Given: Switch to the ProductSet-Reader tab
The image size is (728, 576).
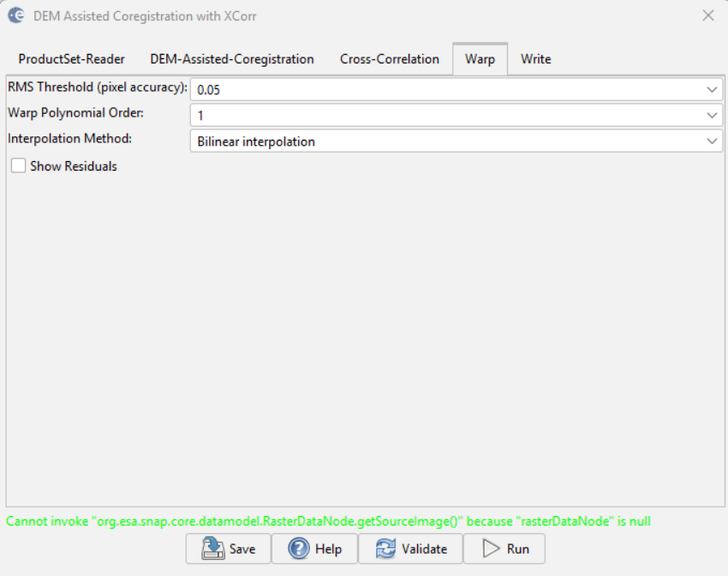Looking at the screenshot, I should 71,59.
